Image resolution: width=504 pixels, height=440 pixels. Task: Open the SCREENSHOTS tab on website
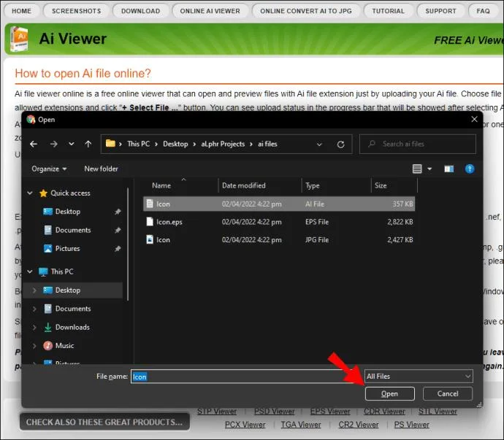coord(77,11)
